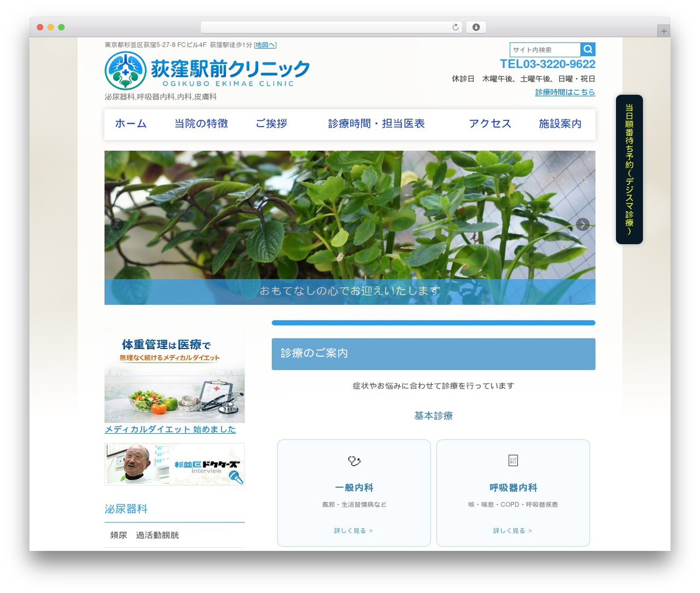Click the 過活動膀胱 sidebar link
The width and height of the screenshot is (700, 593).
[157, 535]
